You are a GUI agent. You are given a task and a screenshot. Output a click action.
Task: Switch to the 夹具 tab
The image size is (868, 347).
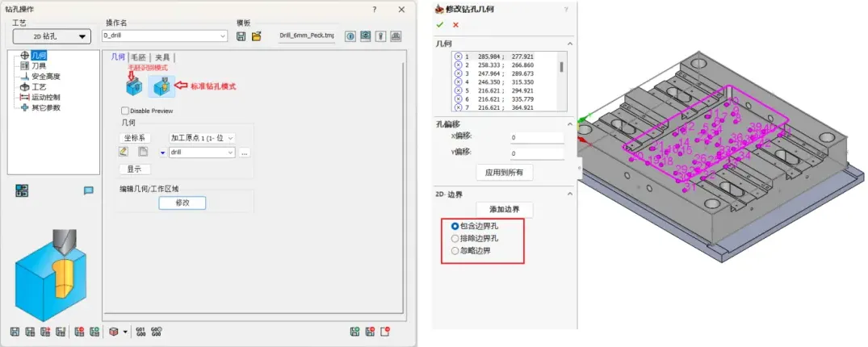click(163, 56)
